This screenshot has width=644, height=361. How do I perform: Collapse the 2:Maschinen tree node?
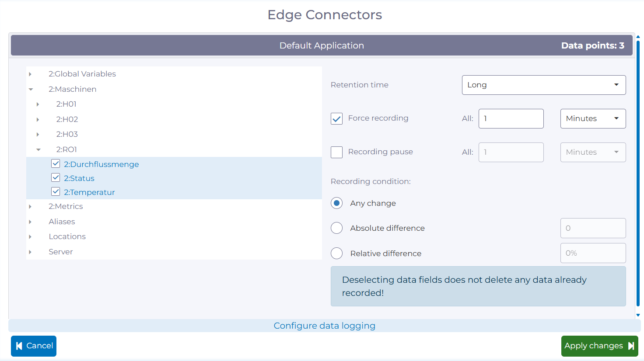pyautogui.click(x=31, y=89)
